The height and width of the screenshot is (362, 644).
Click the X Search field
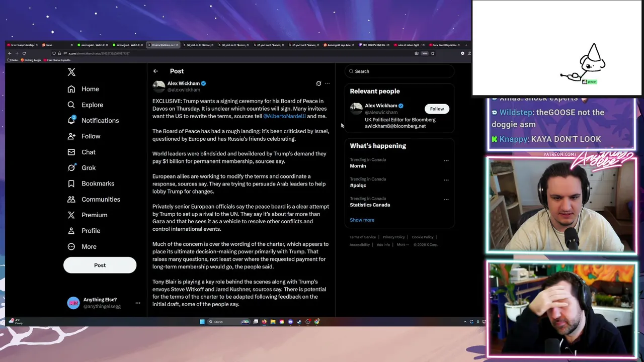pyautogui.click(x=399, y=71)
